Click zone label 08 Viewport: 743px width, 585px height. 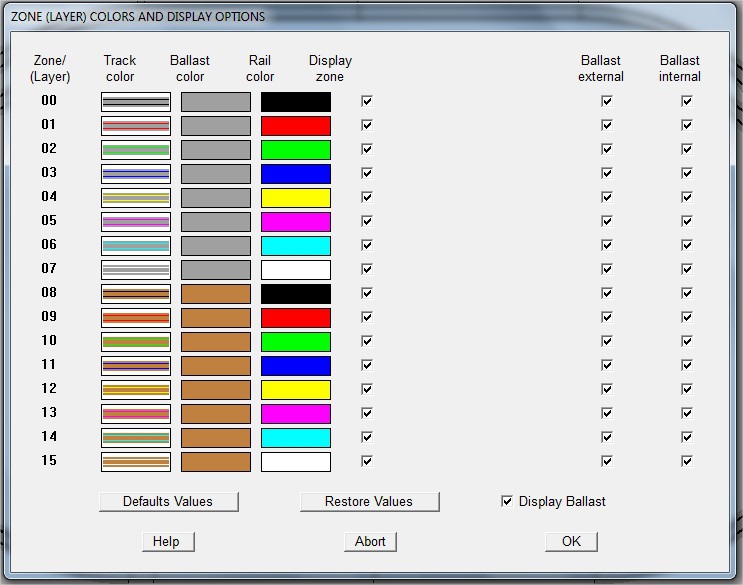(49, 292)
